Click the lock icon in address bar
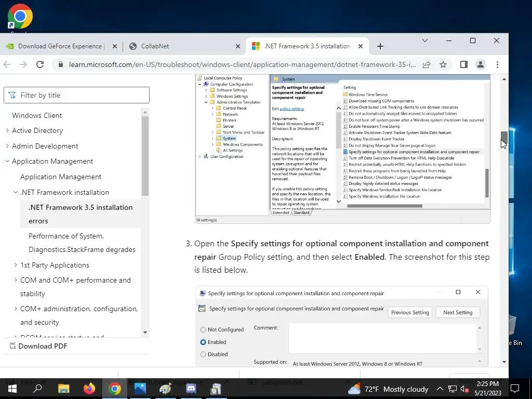Image resolution: width=532 pixels, height=399 pixels. (61, 64)
